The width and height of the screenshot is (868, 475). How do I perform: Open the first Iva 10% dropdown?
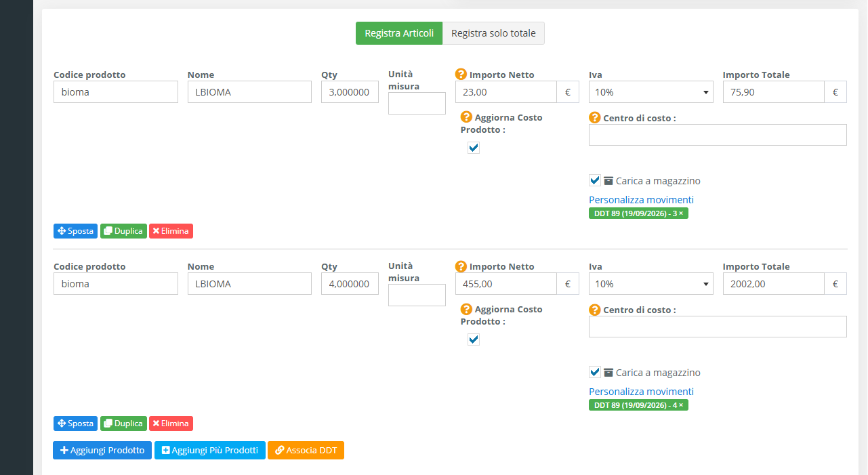pos(650,92)
